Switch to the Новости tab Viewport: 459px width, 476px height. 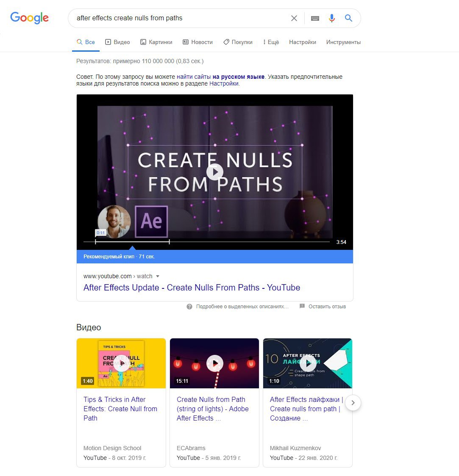[x=198, y=42]
